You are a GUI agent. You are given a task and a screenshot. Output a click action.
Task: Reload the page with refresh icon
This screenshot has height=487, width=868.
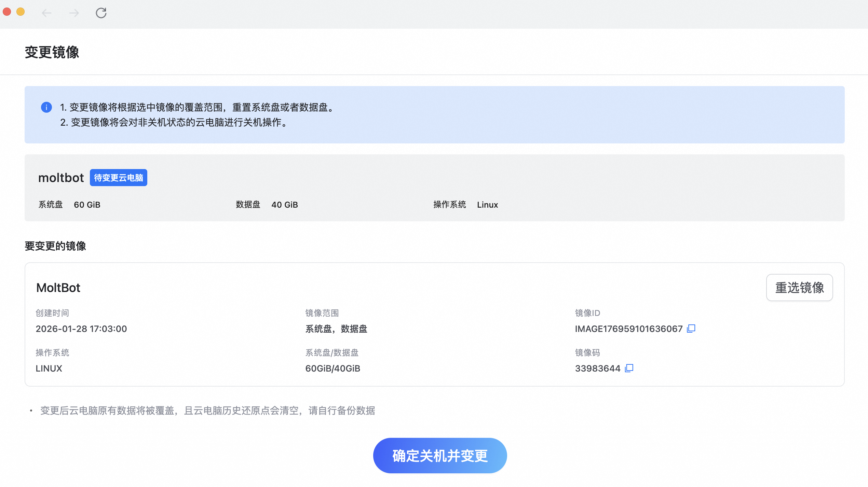(101, 13)
